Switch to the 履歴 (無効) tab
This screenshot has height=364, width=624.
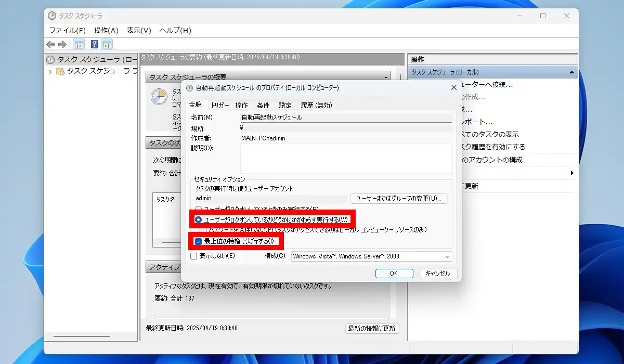316,105
